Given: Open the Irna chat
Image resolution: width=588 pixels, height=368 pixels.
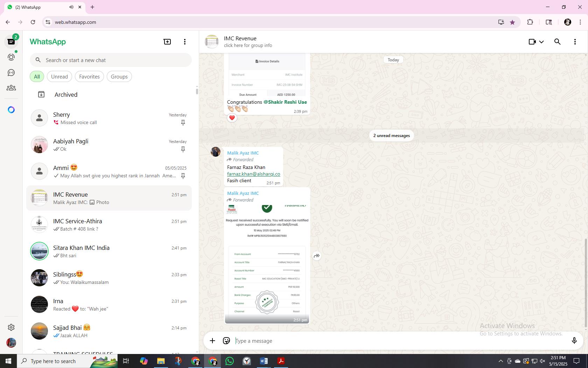Looking at the screenshot, I should (109, 305).
